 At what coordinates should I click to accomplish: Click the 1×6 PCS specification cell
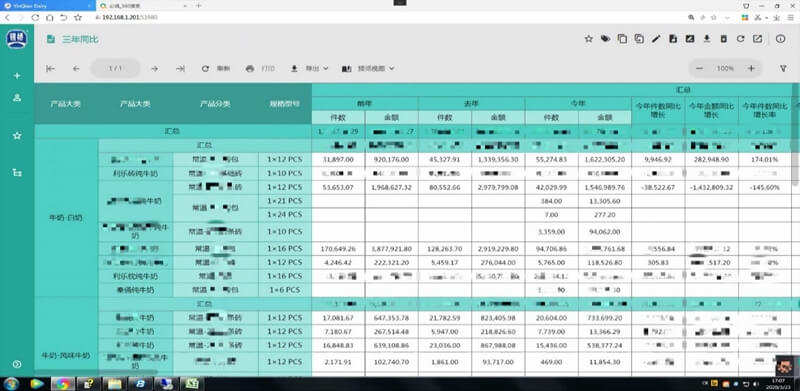click(x=285, y=290)
